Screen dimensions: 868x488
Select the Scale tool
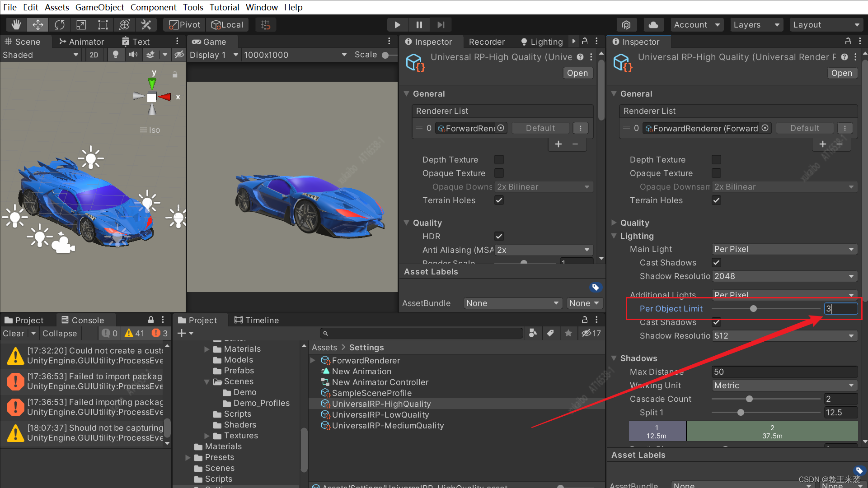(x=81, y=25)
